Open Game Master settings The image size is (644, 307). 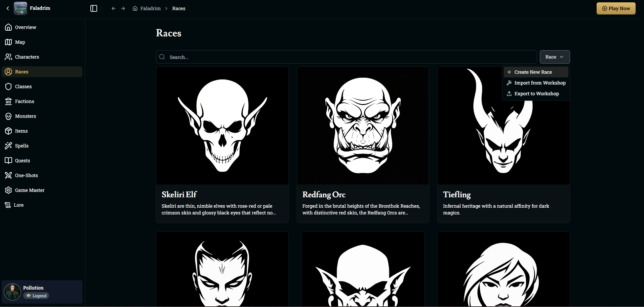pyautogui.click(x=30, y=190)
